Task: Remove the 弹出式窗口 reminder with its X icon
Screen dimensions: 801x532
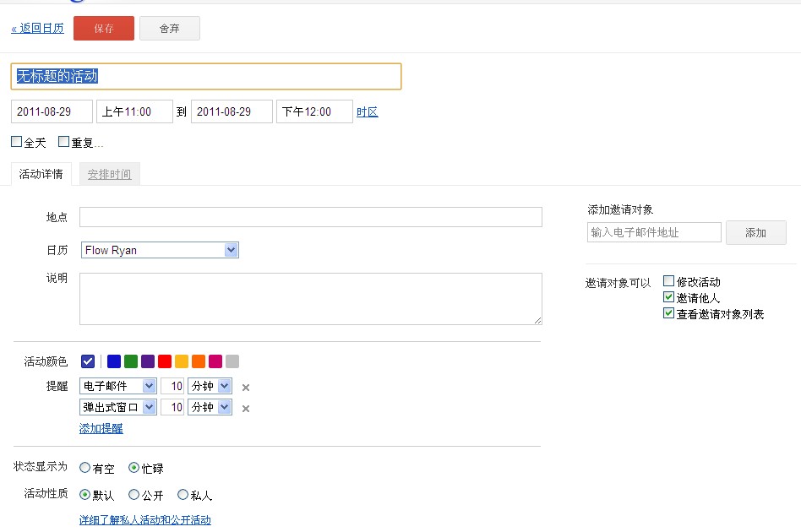Action: [x=246, y=409]
